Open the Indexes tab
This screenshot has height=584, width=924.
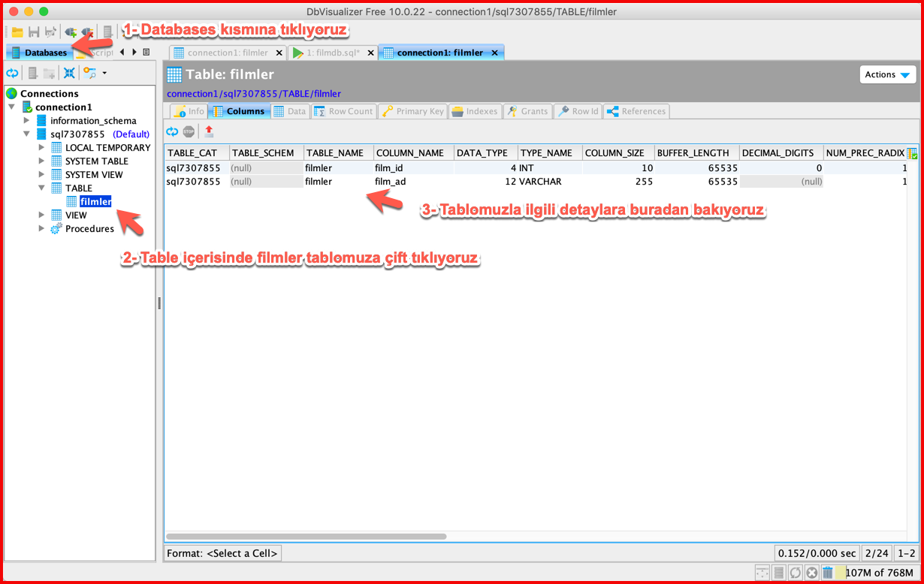click(475, 111)
